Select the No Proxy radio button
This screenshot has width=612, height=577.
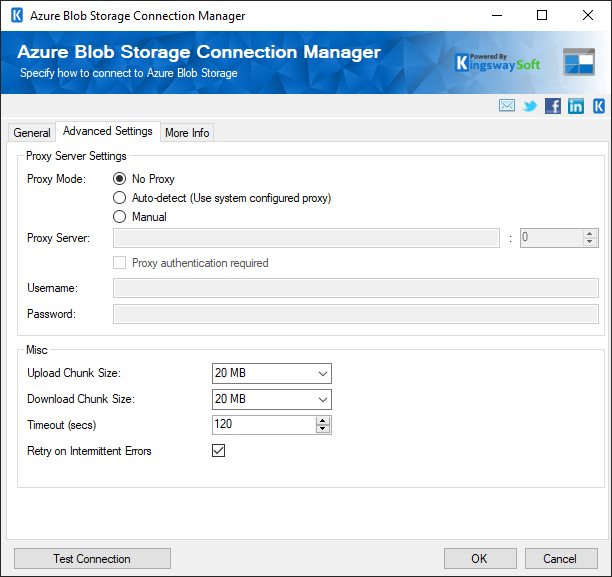tap(119, 179)
